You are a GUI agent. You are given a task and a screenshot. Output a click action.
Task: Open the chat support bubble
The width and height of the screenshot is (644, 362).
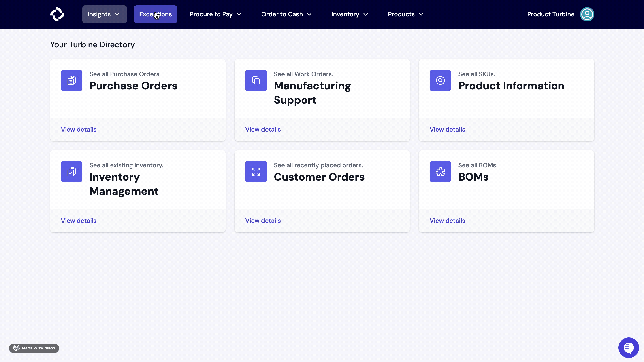(x=628, y=347)
